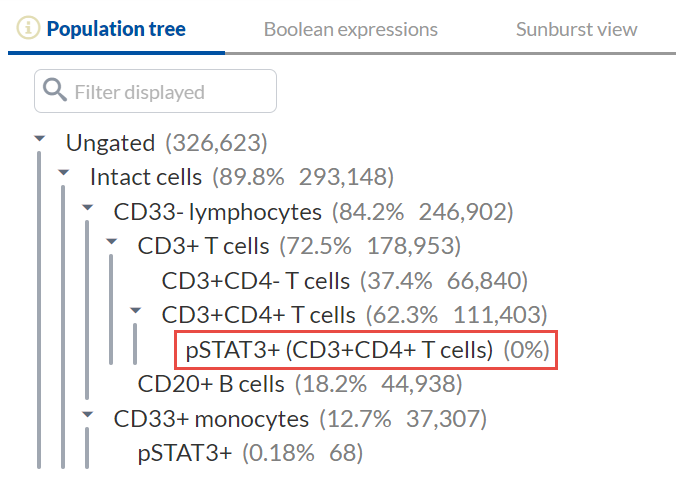
Task: Collapse the Ungated root node
Action: coord(39,140)
